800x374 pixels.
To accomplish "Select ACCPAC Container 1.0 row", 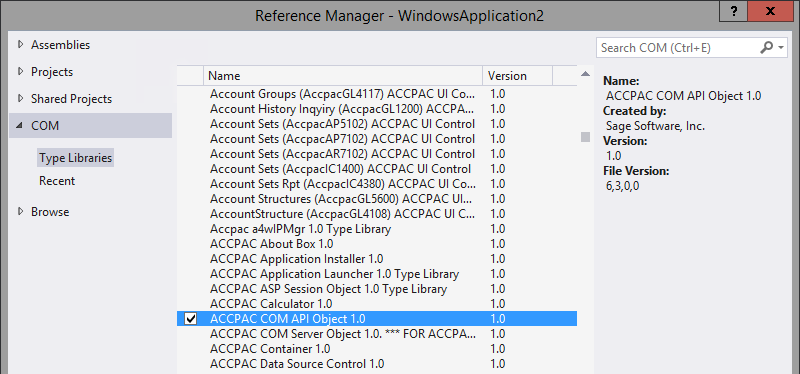I will pyautogui.click(x=377, y=349).
